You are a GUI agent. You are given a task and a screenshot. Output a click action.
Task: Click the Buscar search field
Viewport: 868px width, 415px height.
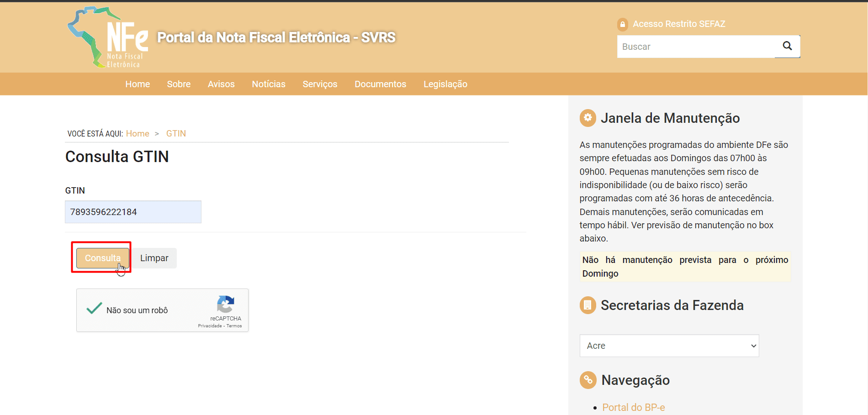click(696, 47)
